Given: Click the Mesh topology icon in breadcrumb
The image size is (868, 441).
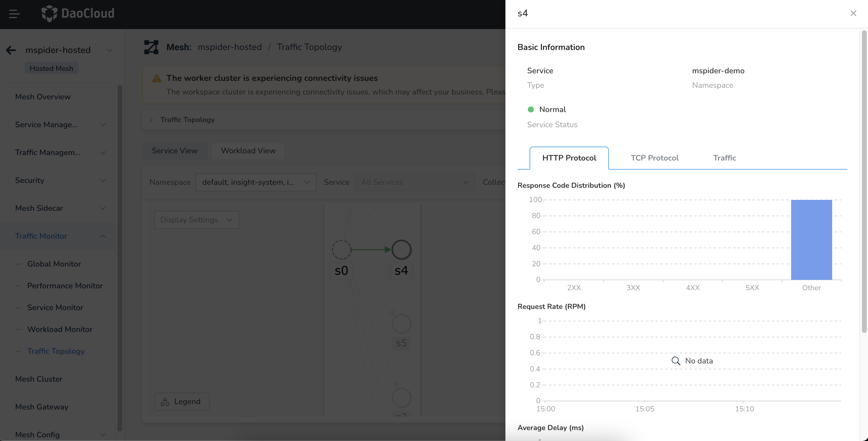Looking at the screenshot, I should (151, 47).
